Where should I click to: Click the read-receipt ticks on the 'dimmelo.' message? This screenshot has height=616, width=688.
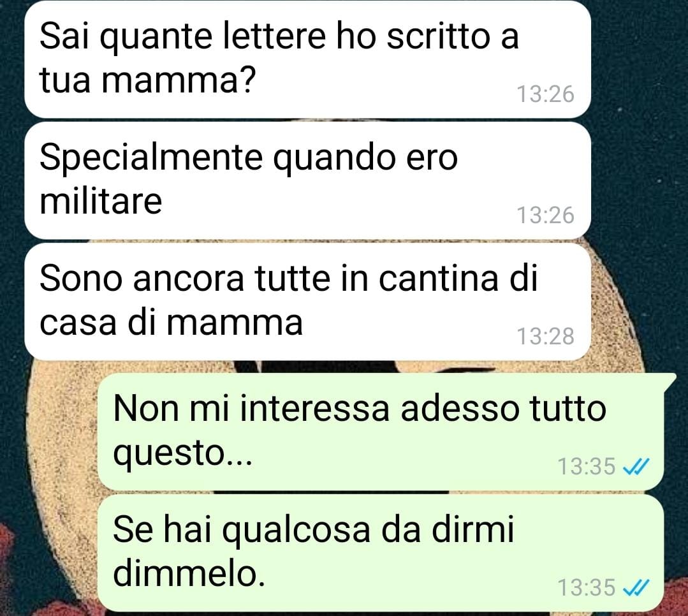click(636, 588)
